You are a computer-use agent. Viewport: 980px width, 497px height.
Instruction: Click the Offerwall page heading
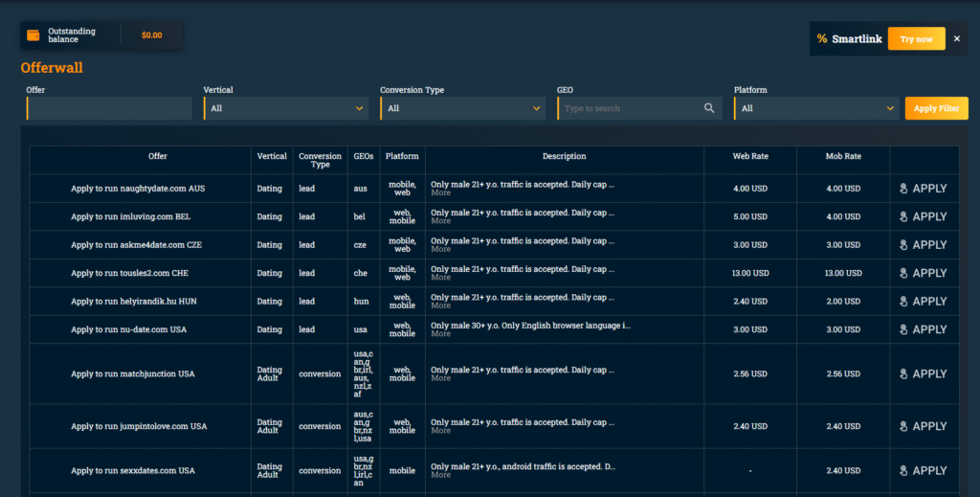(x=52, y=68)
